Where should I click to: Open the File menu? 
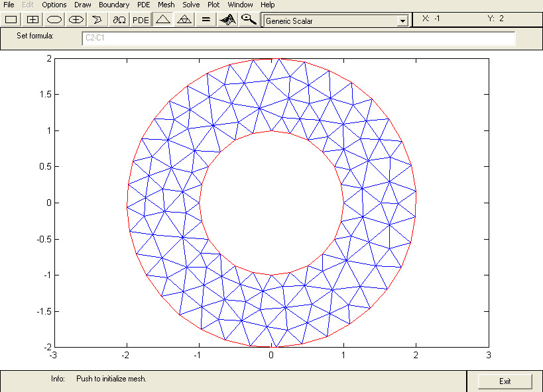(x=9, y=5)
